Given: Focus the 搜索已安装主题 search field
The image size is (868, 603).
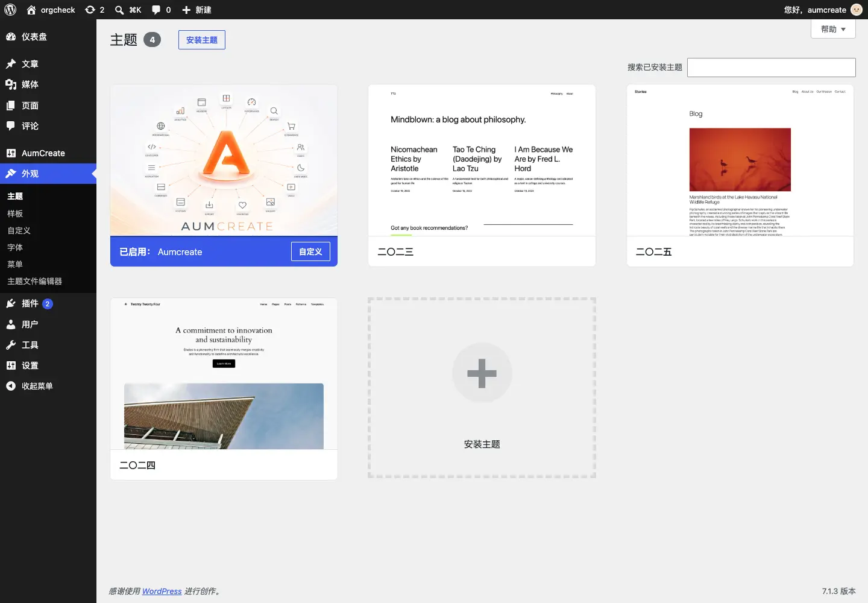Looking at the screenshot, I should [x=772, y=68].
